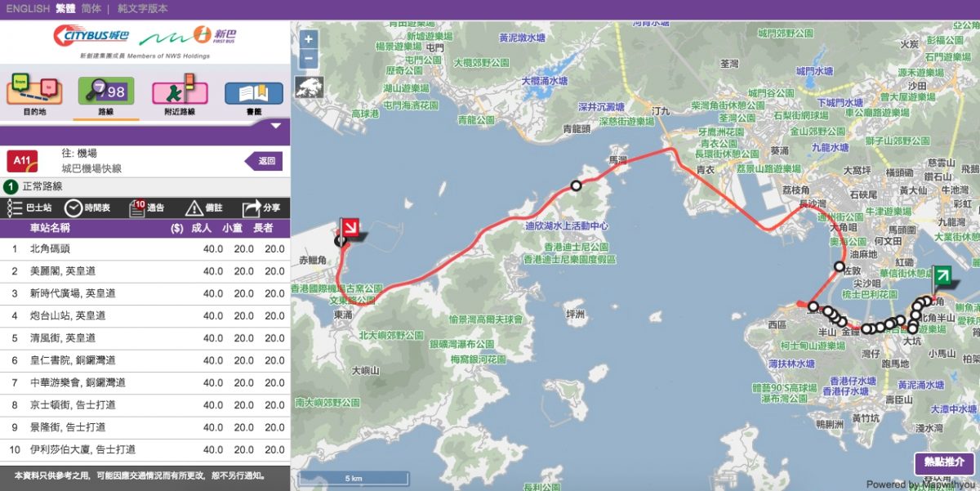
Task: Click the 熱點推介 hot spots button
Action: (943, 462)
